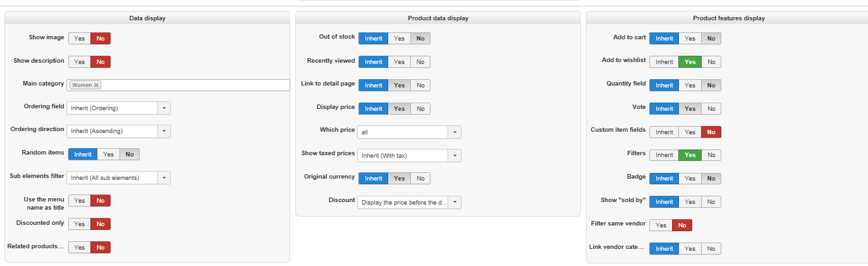Open the Discount display dropdown
The height and width of the screenshot is (266, 868).
point(454,203)
